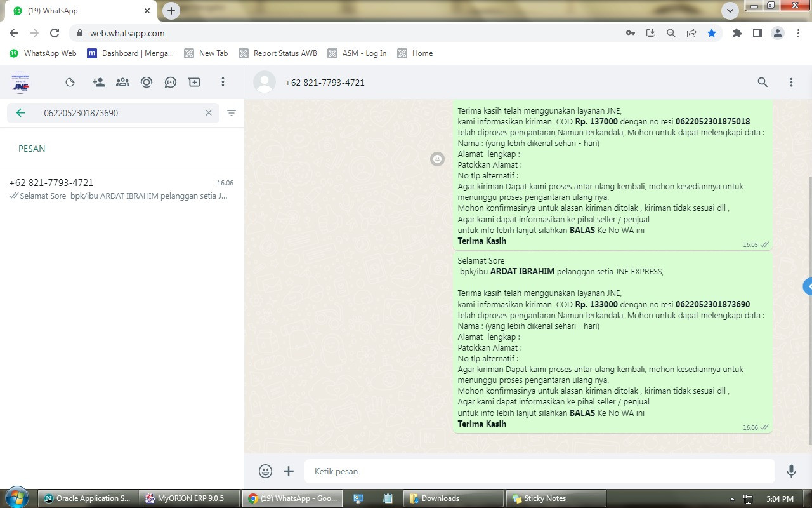Go back in Chrome
The width and height of the screenshot is (812, 508).
14,33
